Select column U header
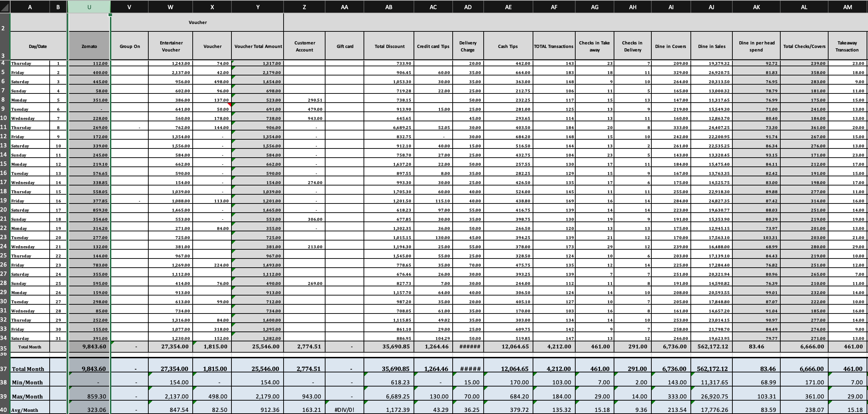The width and height of the screenshot is (868, 414). [x=89, y=7]
